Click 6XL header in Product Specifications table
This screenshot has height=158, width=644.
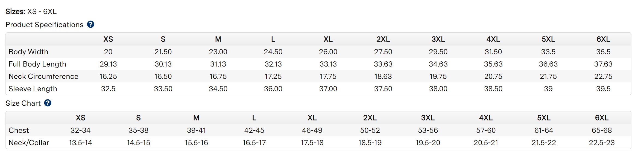(603, 39)
